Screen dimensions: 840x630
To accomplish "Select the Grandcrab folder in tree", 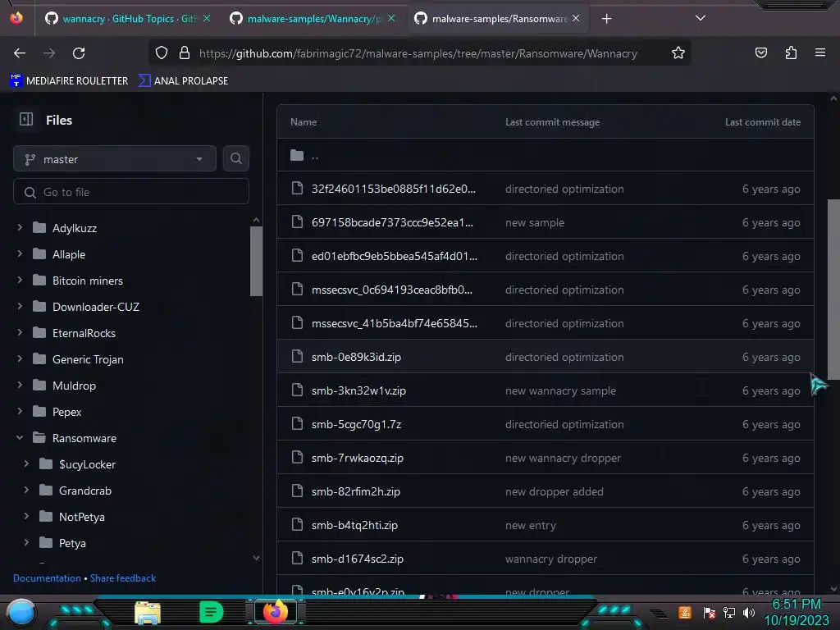I will (85, 491).
